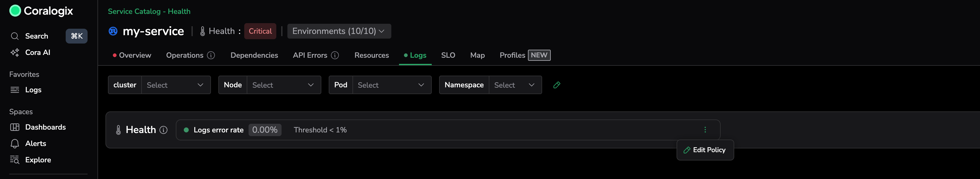Click the green pencil edit filters icon

click(x=557, y=85)
